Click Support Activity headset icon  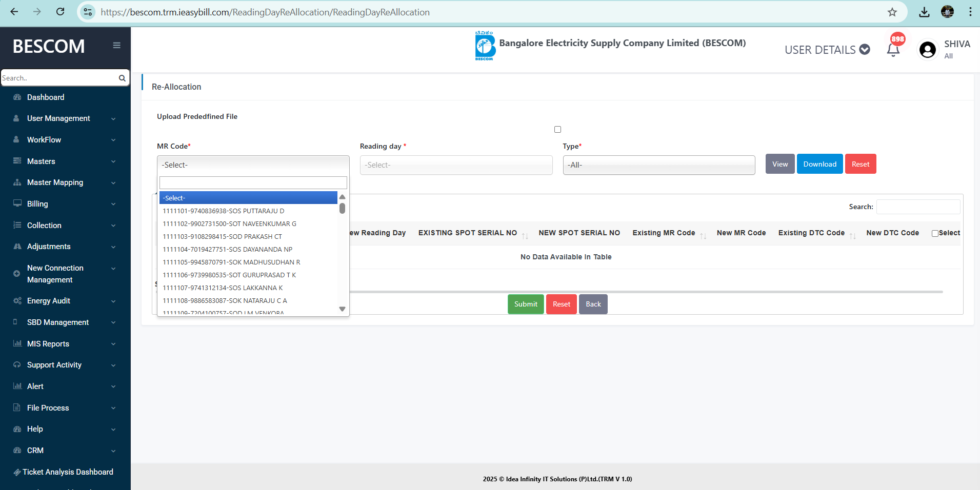point(17,364)
